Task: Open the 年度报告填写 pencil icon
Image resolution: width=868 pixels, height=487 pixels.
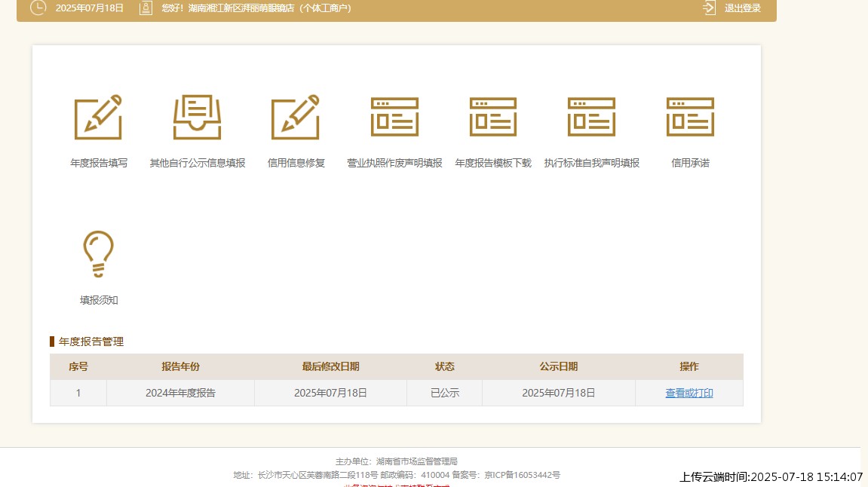Action: [99, 117]
